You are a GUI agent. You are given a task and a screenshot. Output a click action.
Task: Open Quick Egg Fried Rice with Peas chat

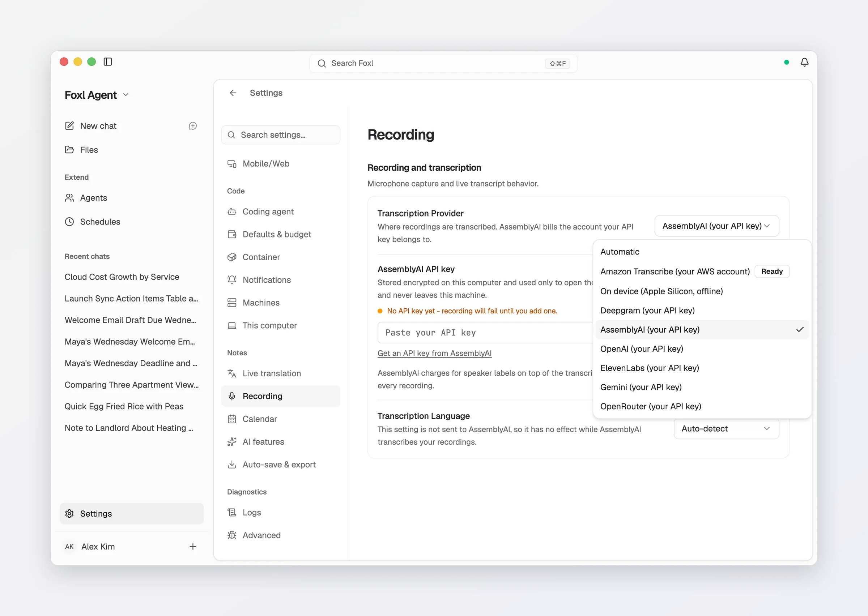132,407
